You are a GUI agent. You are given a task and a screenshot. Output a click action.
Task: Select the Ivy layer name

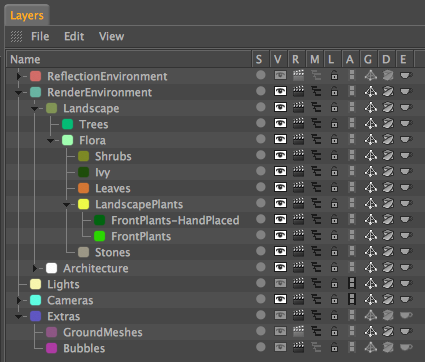pos(103,172)
